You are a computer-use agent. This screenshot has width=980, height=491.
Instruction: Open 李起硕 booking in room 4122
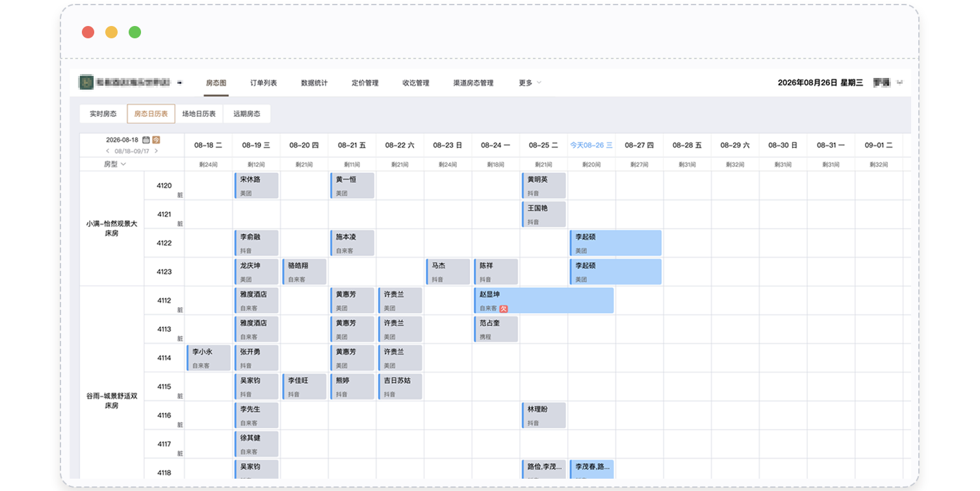point(615,243)
